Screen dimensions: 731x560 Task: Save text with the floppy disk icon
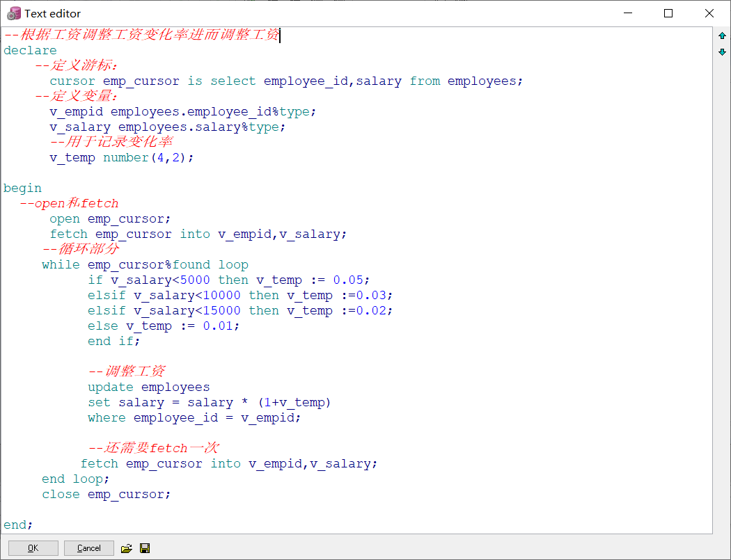(x=145, y=548)
